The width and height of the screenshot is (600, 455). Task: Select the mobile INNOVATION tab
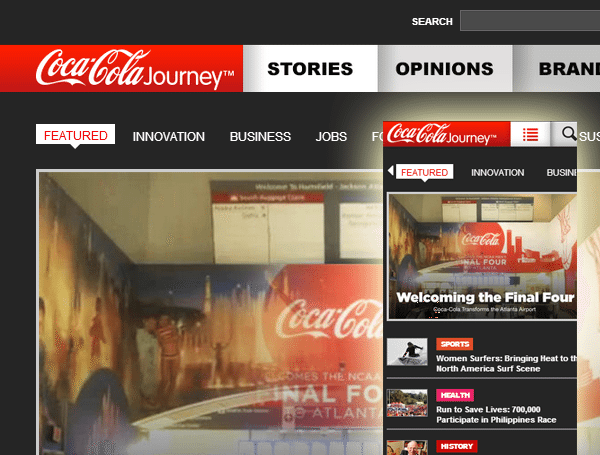coord(497,173)
